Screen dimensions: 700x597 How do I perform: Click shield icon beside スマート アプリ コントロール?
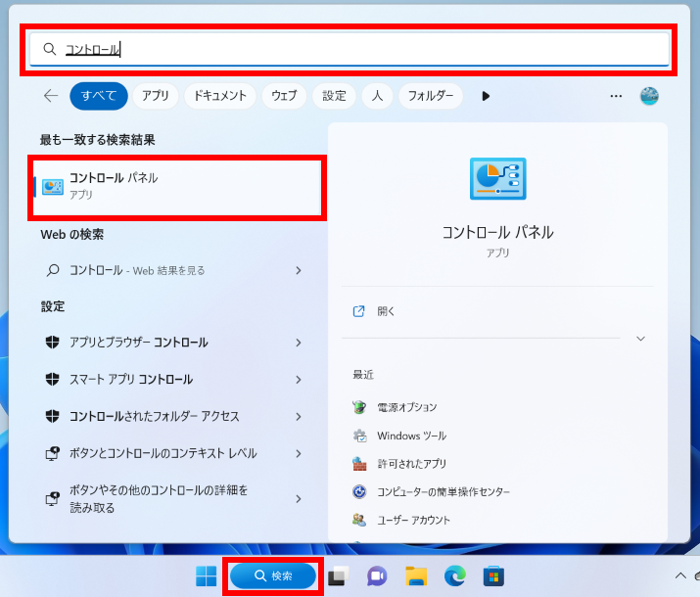tap(53, 380)
